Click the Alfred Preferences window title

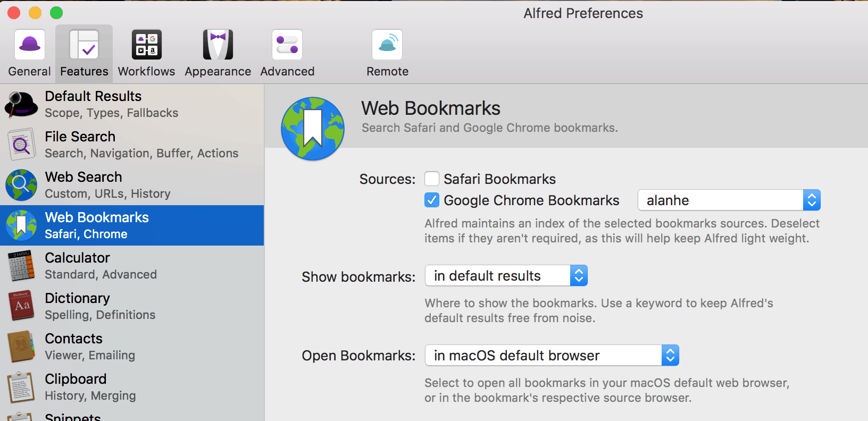(x=583, y=13)
